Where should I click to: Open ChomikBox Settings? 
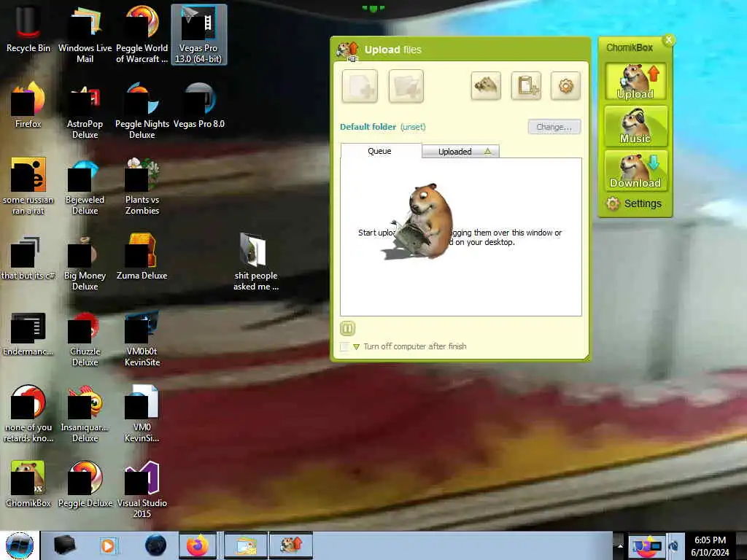coord(634,204)
